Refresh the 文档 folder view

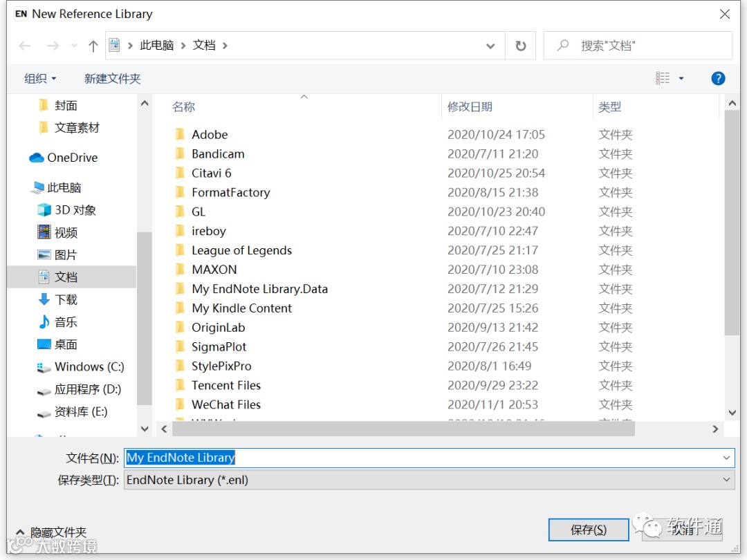[521, 46]
